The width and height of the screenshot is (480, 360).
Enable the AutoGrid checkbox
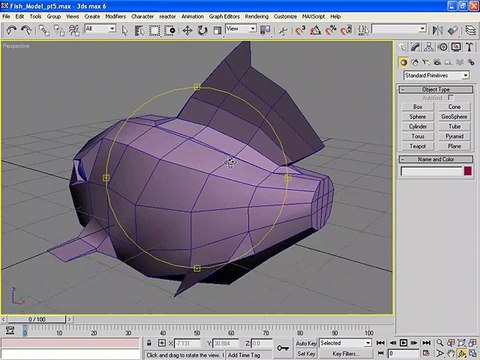coord(451,98)
